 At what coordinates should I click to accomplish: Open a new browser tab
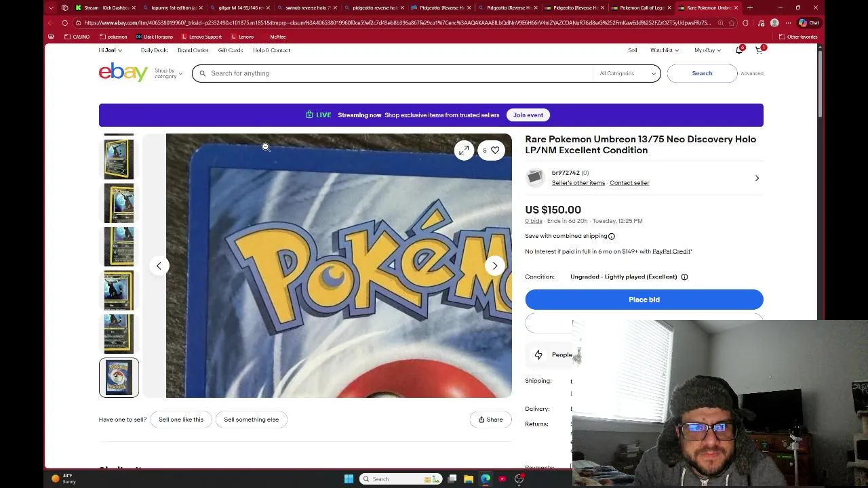(749, 7)
